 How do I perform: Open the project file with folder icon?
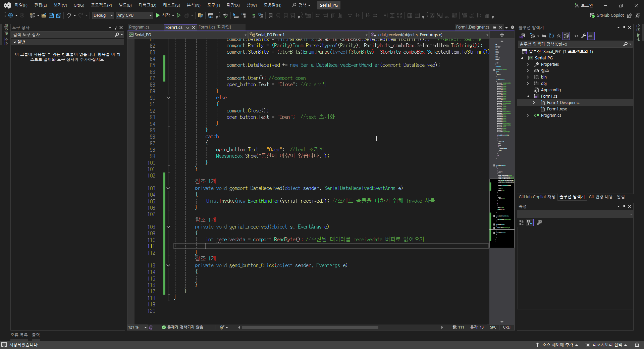pos(44,15)
